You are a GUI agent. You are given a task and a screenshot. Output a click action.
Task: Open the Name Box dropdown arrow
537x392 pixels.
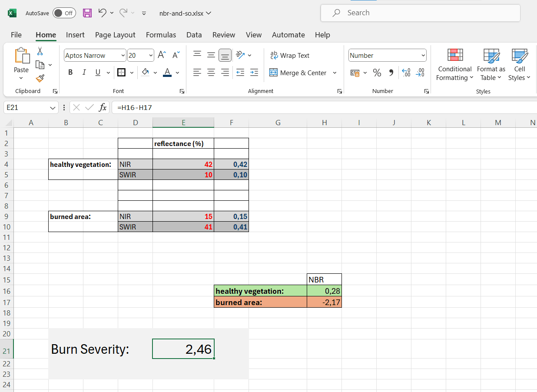53,107
